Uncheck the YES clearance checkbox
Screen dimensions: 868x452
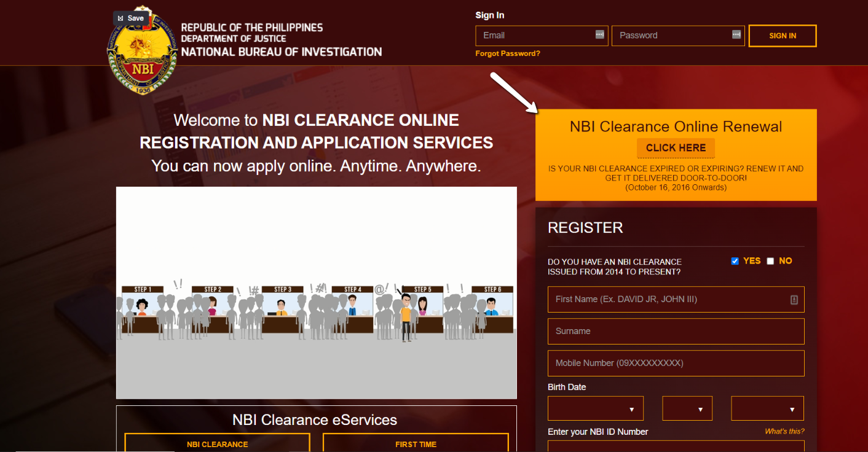pyautogui.click(x=735, y=261)
